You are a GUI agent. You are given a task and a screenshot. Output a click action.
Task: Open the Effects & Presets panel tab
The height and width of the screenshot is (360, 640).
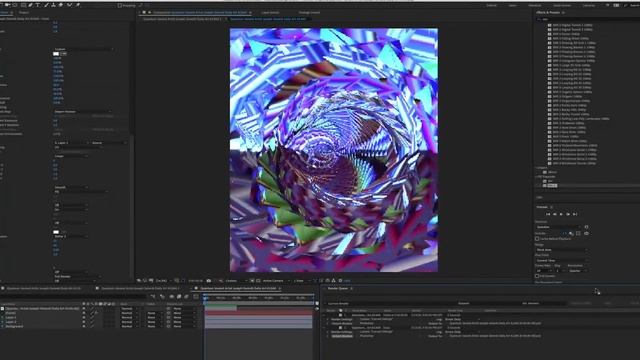[548, 13]
